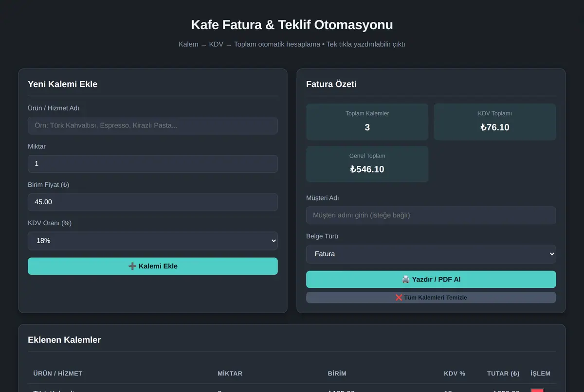This screenshot has height=392, width=584.
Task: Click the Genel Toplam value ₺546.10
Action: pyautogui.click(x=367, y=169)
